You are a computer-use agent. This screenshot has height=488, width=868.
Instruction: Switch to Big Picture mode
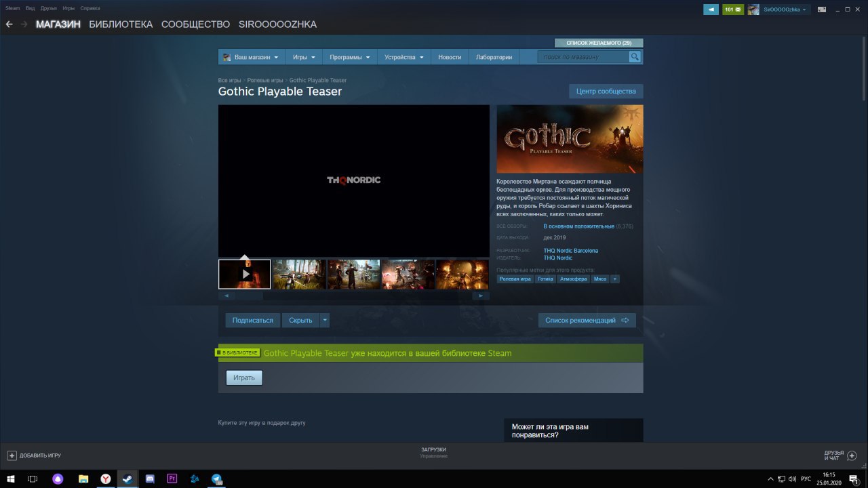point(822,9)
